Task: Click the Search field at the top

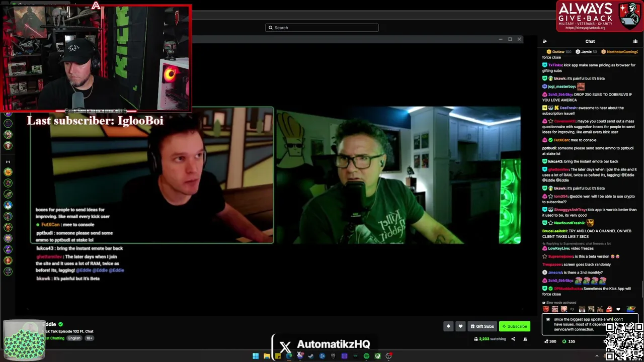Action: click(322, 28)
